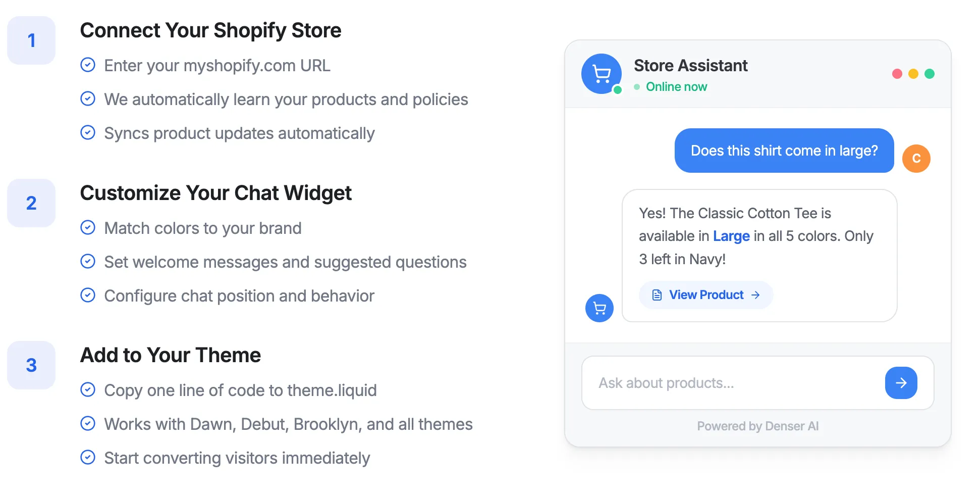Select the document icon inside View Product
980x494 pixels.
657,294
